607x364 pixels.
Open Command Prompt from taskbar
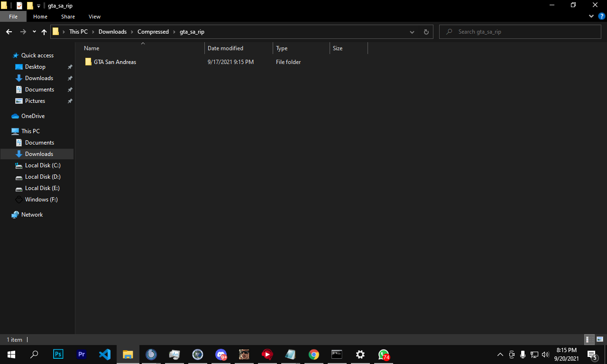point(337,355)
